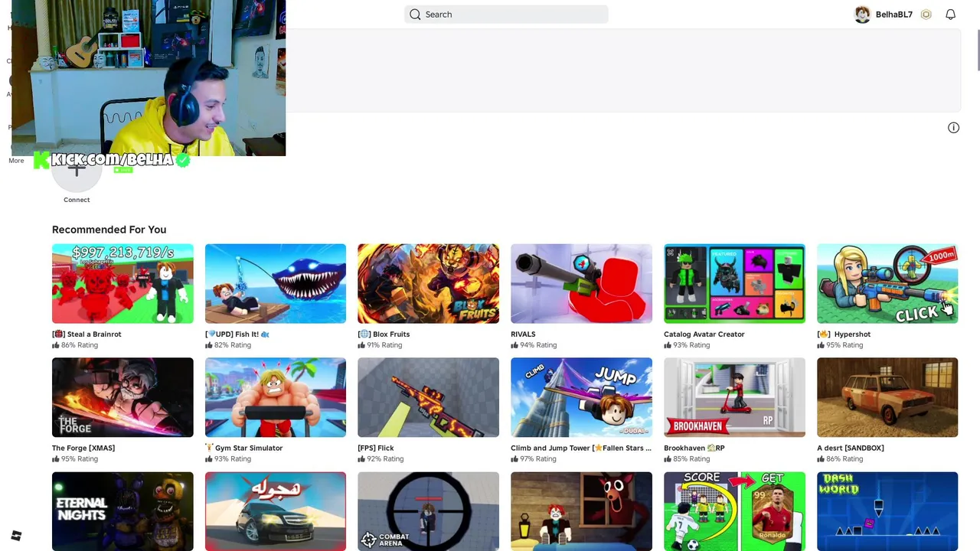Screen dimensions: 980x551
Task: Open the Robux hexagon icon
Action: click(x=926, y=15)
